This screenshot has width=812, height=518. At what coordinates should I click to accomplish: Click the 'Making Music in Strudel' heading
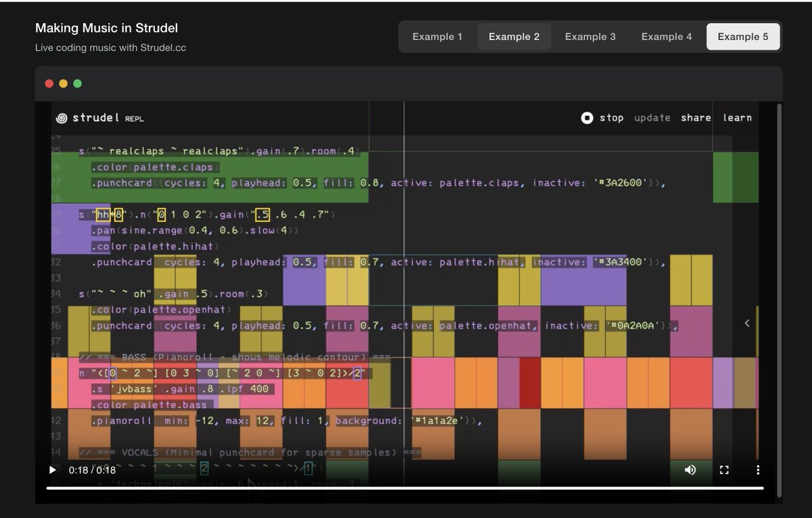pyautogui.click(x=107, y=28)
